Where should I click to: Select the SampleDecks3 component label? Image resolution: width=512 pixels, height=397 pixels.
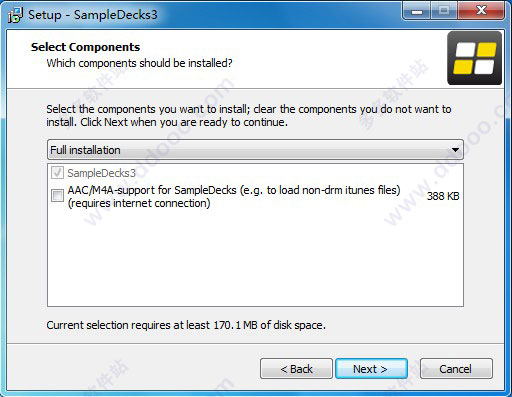point(102,173)
